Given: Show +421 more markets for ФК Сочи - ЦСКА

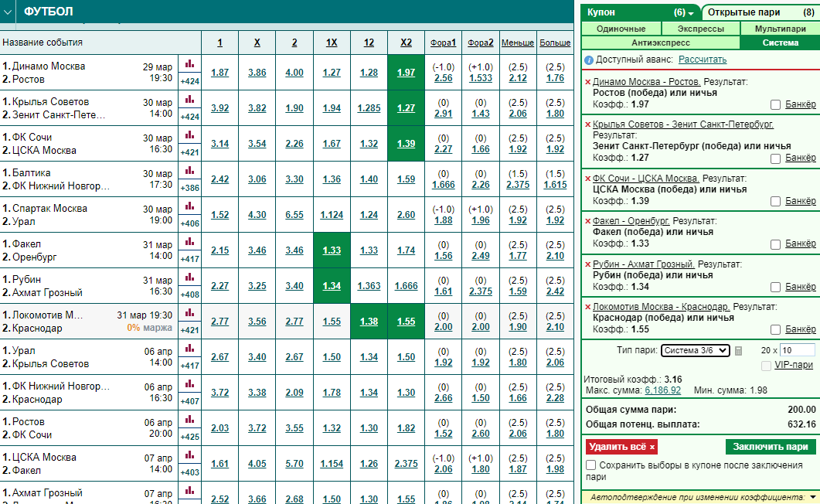Looking at the screenshot, I should tap(190, 152).
